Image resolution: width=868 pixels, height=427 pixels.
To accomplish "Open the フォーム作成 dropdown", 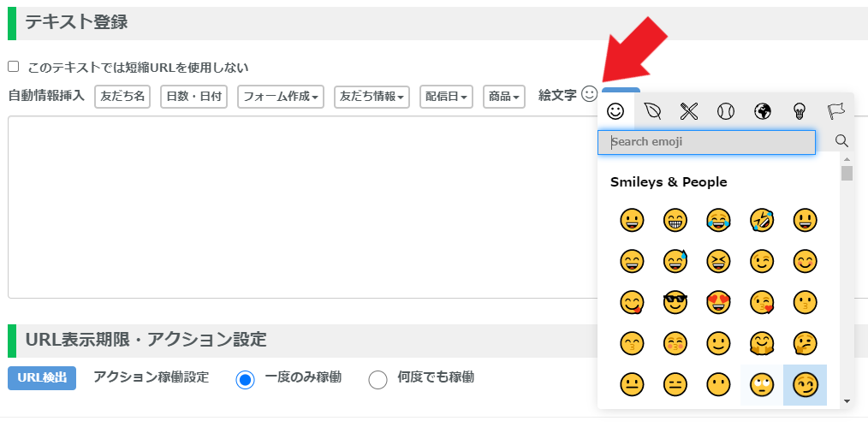I will [x=281, y=96].
